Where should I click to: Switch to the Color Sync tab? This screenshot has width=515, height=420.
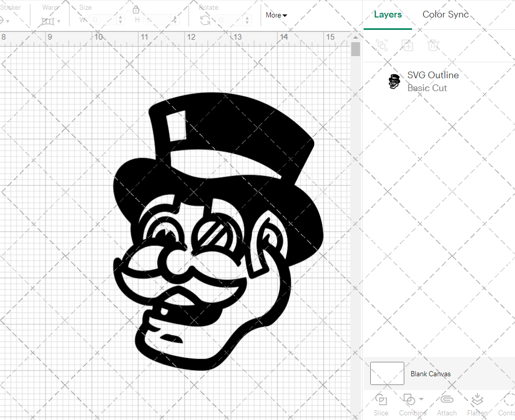pyautogui.click(x=445, y=14)
